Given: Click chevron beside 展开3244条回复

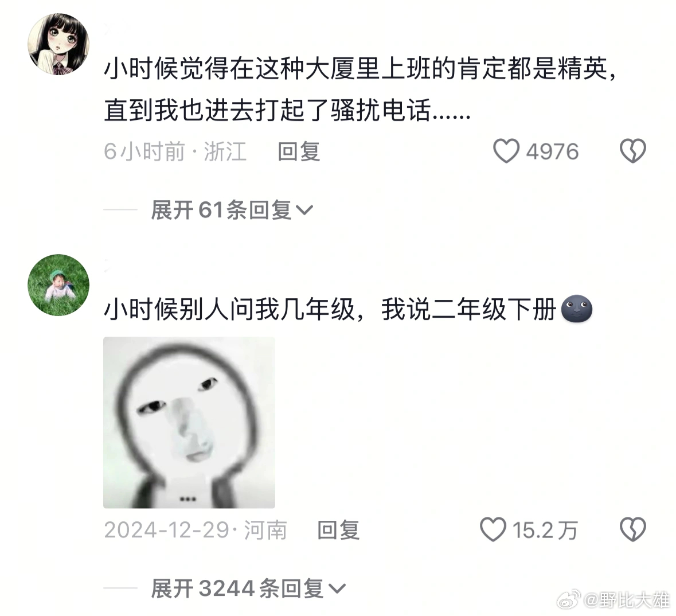Looking at the screenshot, I should 337,589.
